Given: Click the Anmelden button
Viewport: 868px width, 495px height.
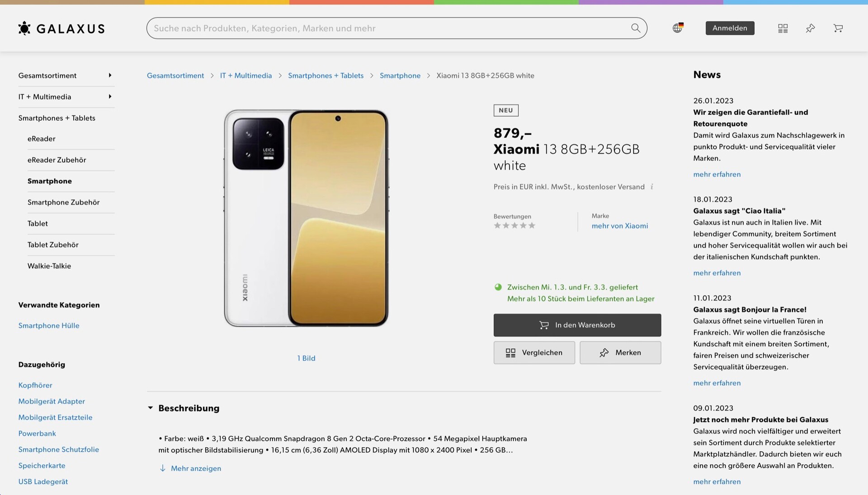Looking at the screenshot, I should (730, 28).
